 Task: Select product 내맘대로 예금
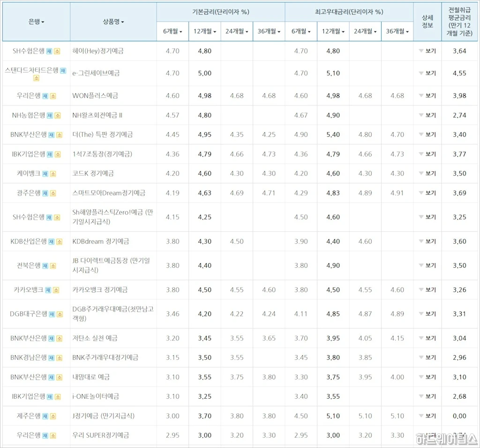point(91,377)
